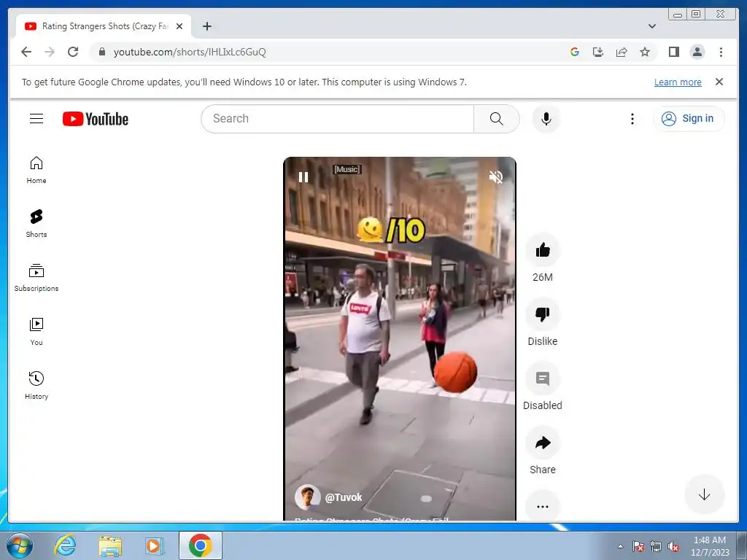Open @Tuvok channel name
Viewport: 747px width, 560px height.
(344, 497)
